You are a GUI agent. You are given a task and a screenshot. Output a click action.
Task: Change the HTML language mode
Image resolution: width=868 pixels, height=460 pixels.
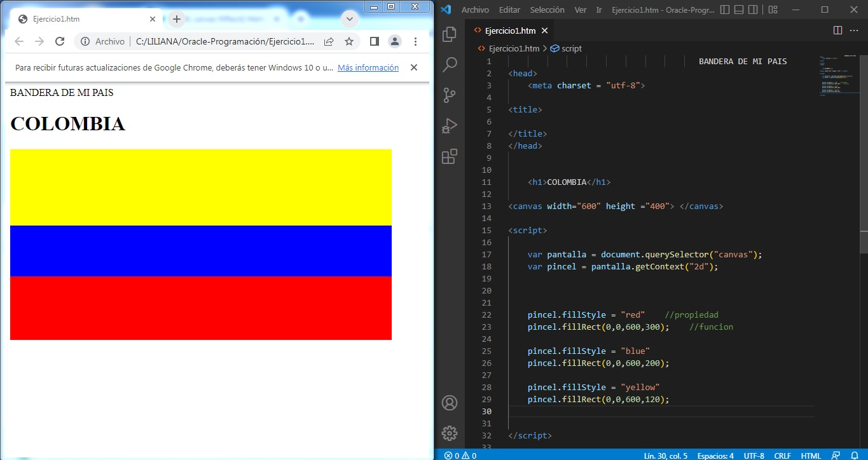(x=811, y=455)
